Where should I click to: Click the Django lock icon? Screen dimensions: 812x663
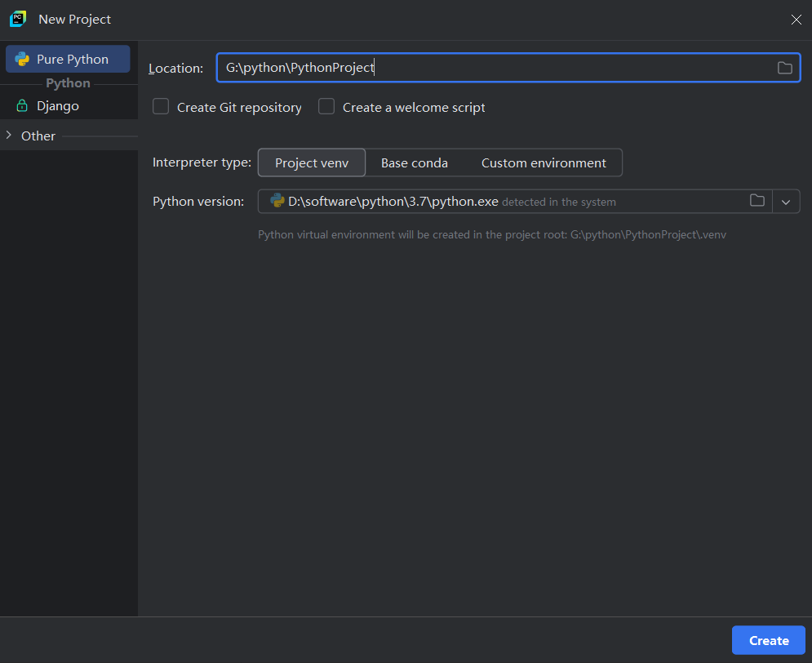(x=22, y=105)
